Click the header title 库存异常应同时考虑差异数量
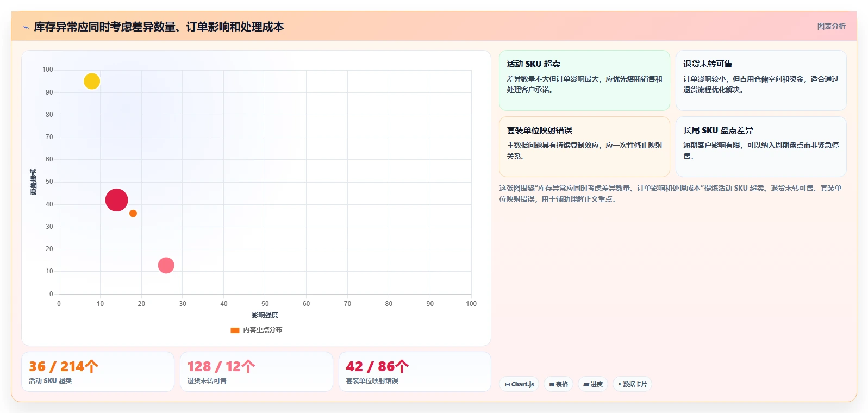This screenshot has height=413, width=868. pos(159,27)
